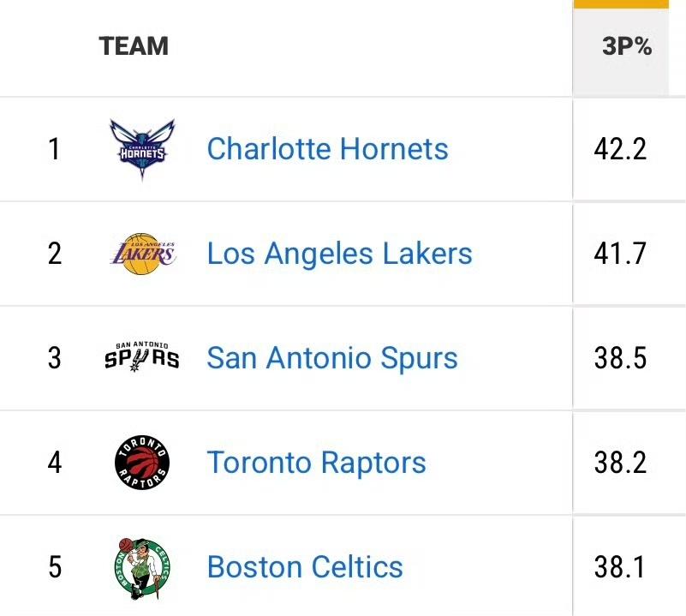This screenshot has width=686, height=616.
Task: Select the Spurs 38.5 percentage cell
Action: tap(619, 358)
